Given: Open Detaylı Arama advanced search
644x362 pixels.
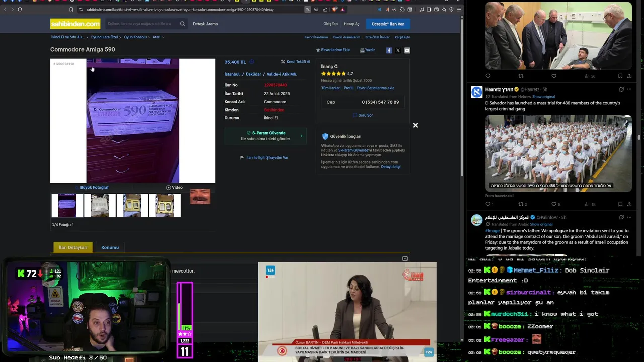Looking at the screenshot, I should click(205, 24).
